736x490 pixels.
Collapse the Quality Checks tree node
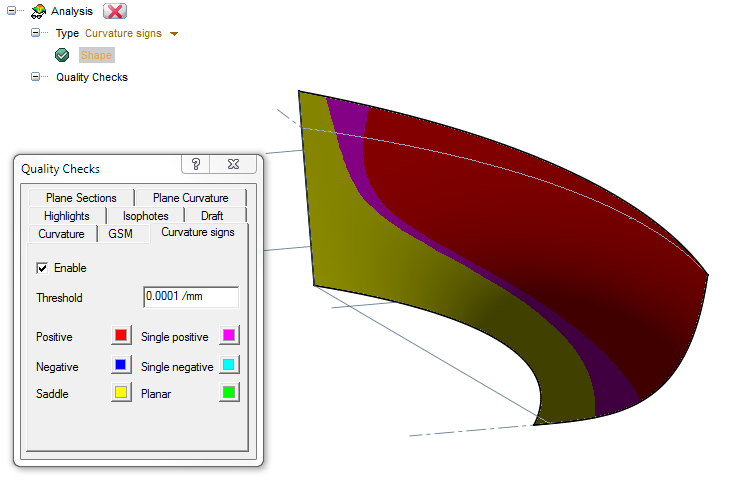point(35,77)
